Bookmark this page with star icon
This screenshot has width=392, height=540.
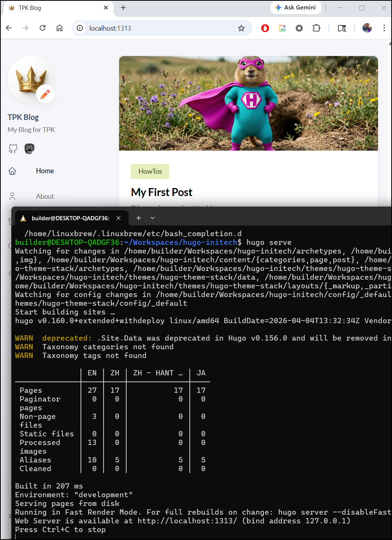tap(241, 28)
